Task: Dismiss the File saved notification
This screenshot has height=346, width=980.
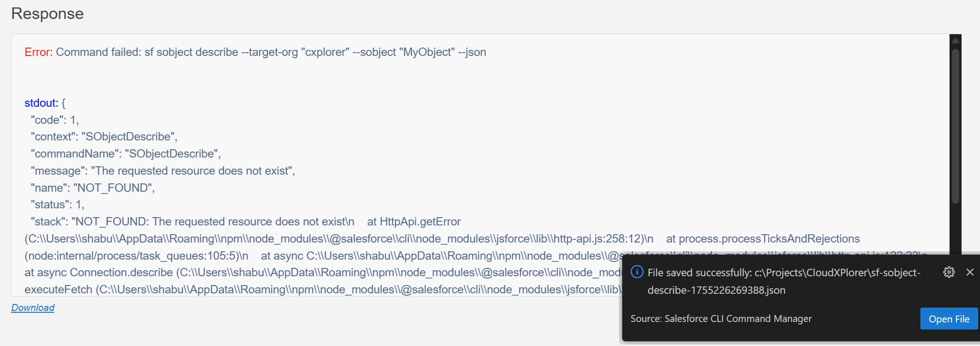Action: click(970, 273)
